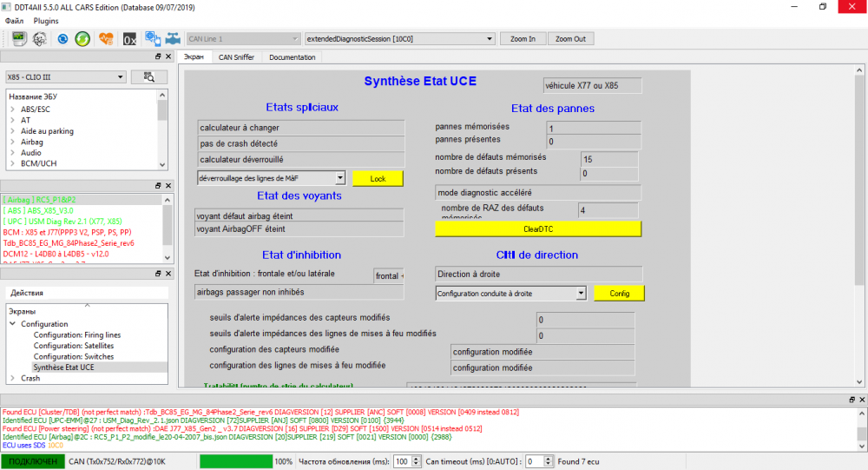Click the ECU scan search button
868x470 pixels.
(149, 77)
